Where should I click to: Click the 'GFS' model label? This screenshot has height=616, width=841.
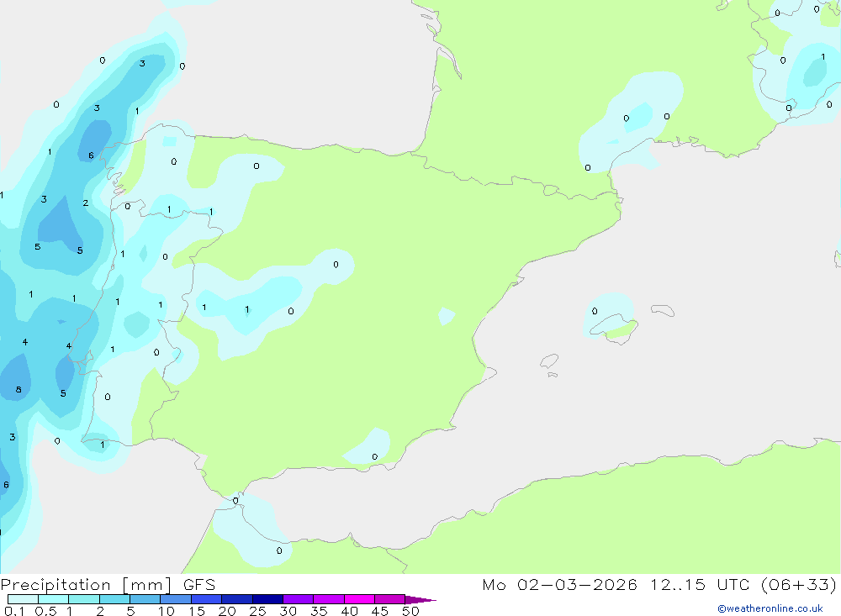[x=199, y=585]
